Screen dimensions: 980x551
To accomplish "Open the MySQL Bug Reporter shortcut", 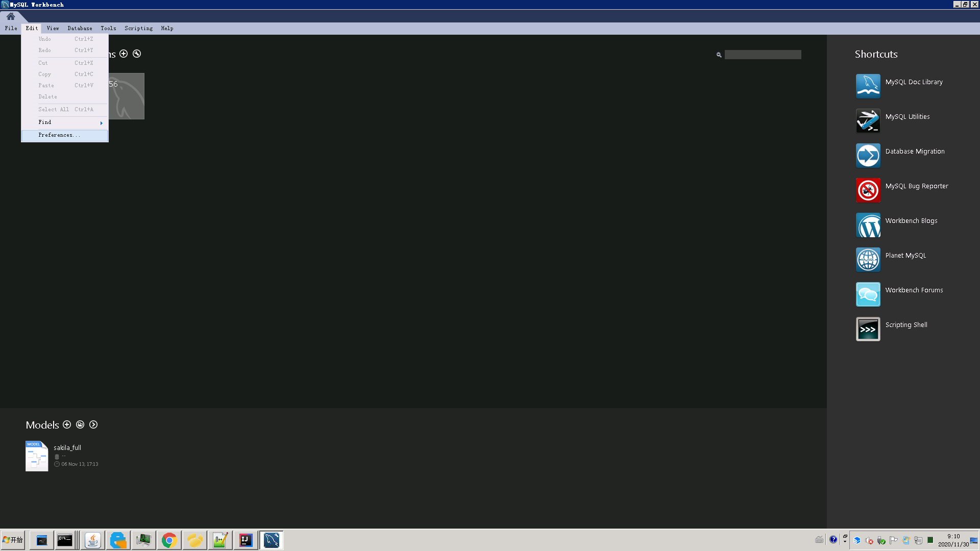I will point(916,186).
